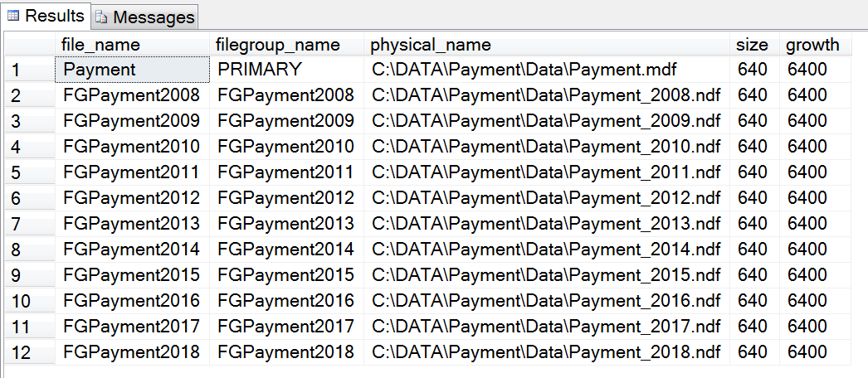Viewport: 868px width, 378px height.
Task: Select row 6 header cell
Action: [17, 198]
